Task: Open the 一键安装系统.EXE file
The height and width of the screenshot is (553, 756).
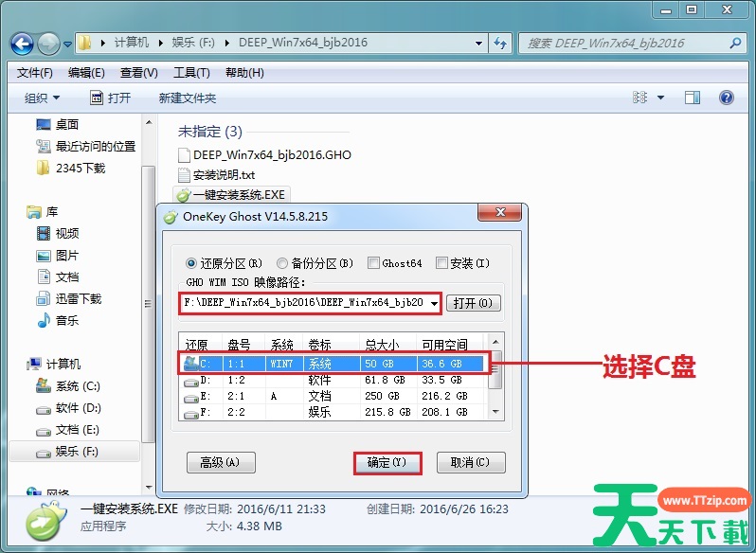Action: tap(238, 195)
